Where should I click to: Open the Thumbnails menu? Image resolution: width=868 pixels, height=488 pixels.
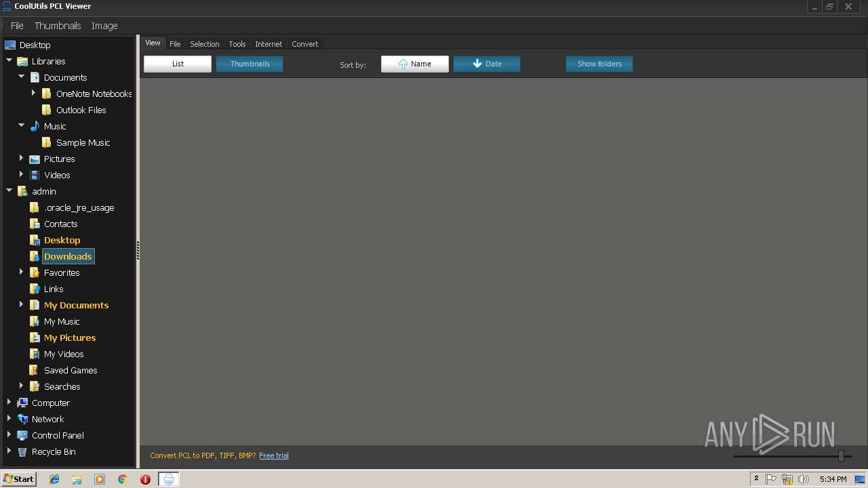click(x=58, y=26)
